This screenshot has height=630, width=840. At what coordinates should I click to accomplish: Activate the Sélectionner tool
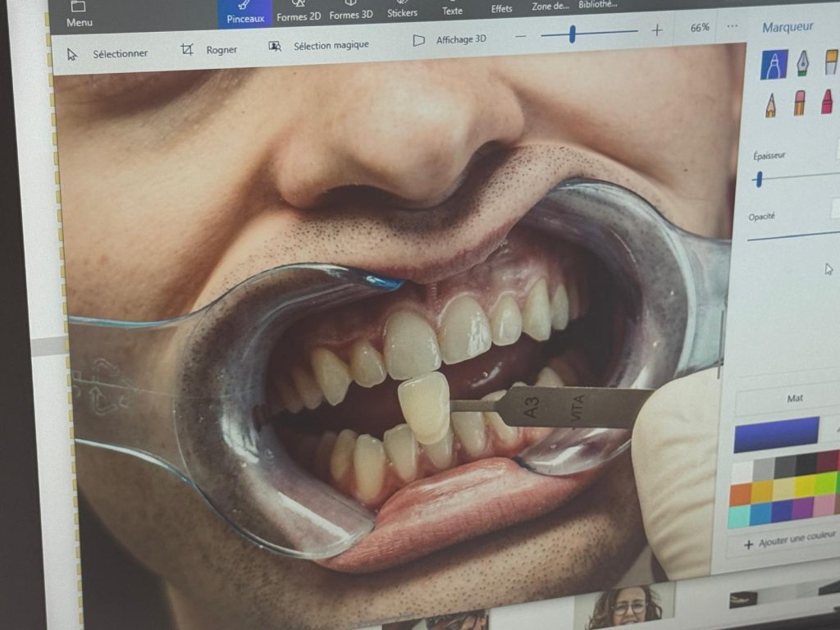coord(107,53)
